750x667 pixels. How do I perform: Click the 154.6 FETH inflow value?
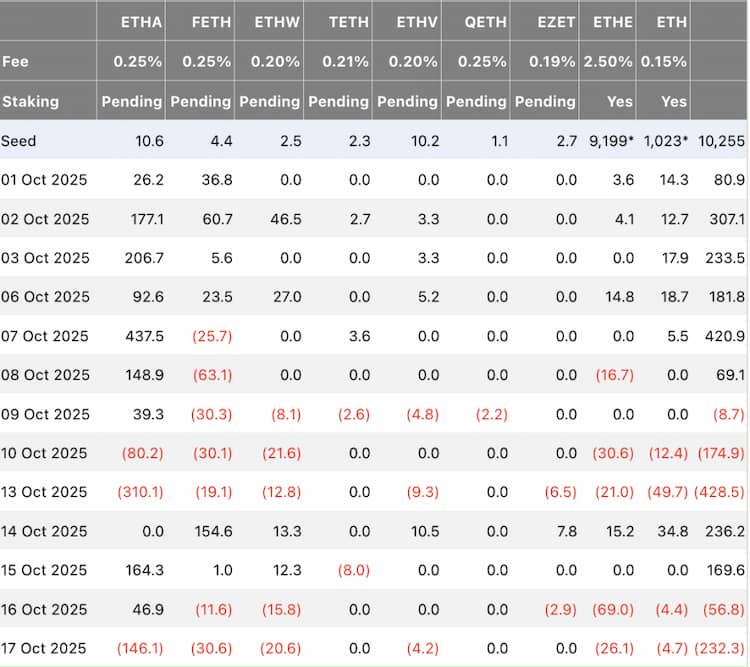pos(213,531)
